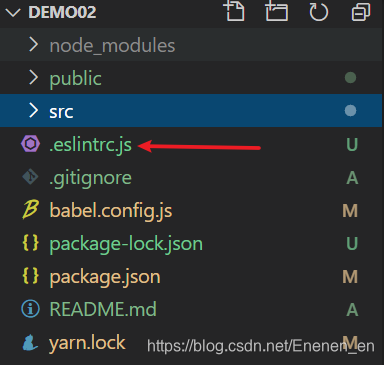Click the U badge of package-lock.json
Image resolution: width=384 pixels, height=365 pixels.
pos(352,244)
